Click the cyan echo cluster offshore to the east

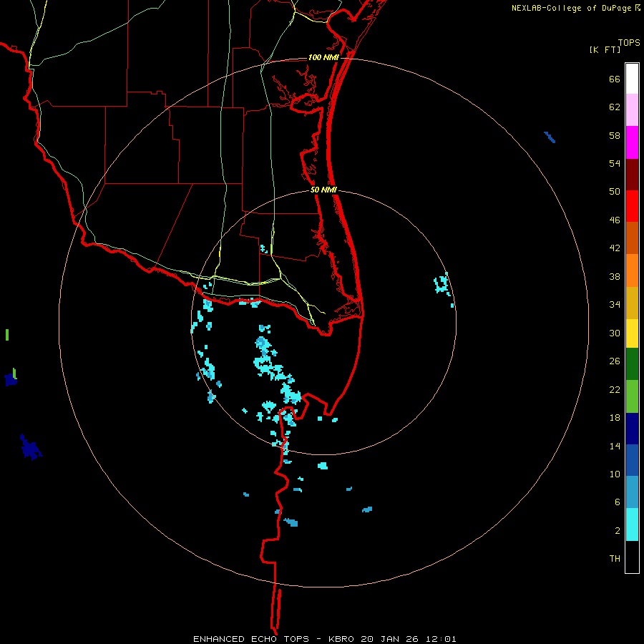click(443, 284)
